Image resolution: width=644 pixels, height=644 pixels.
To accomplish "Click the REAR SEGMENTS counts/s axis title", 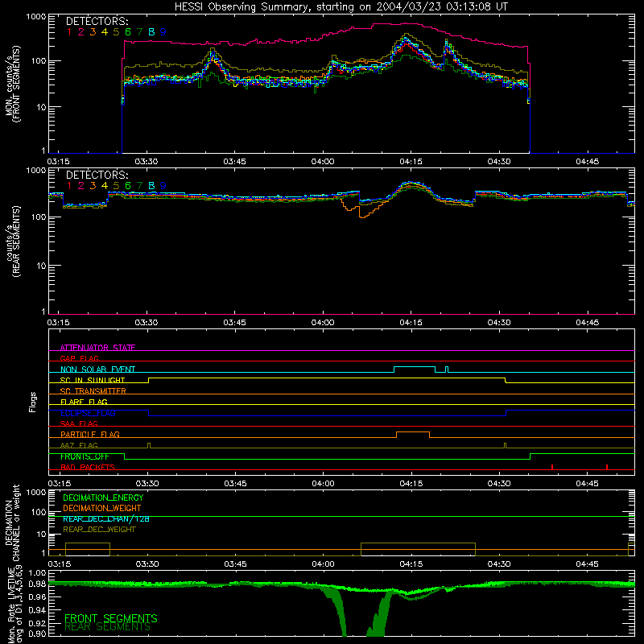I will pyautogui.click(x=13, y=242).
